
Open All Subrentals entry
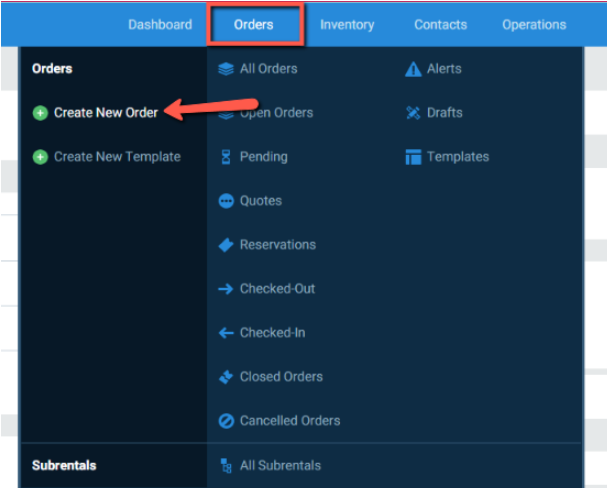(280, 466)
